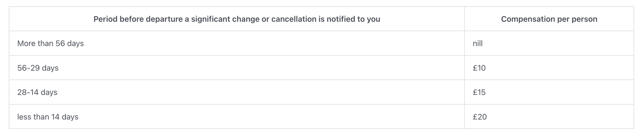Select the '28-14 days' cell
The image size is (644, 136).
(x=37, y=92)
